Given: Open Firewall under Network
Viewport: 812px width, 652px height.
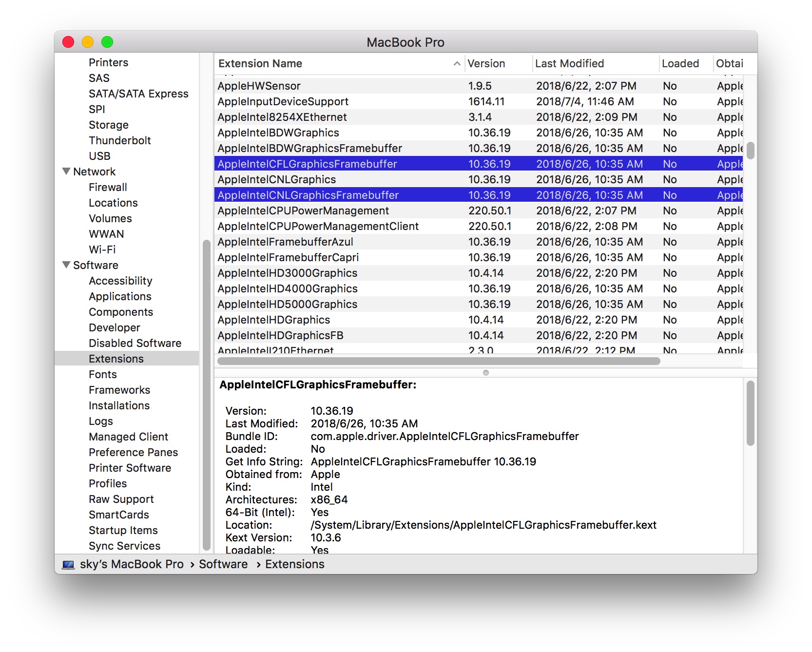Looking at the screenshot, I should click(x=108, y=187).
